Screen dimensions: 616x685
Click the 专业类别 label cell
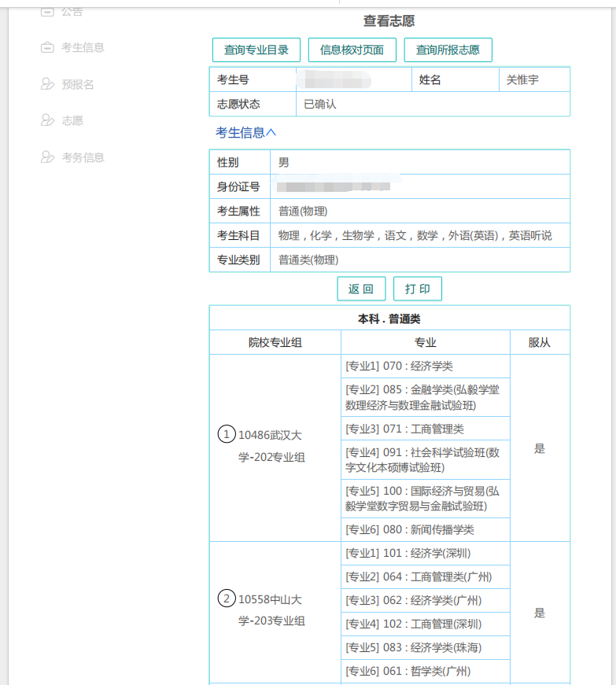240,260
